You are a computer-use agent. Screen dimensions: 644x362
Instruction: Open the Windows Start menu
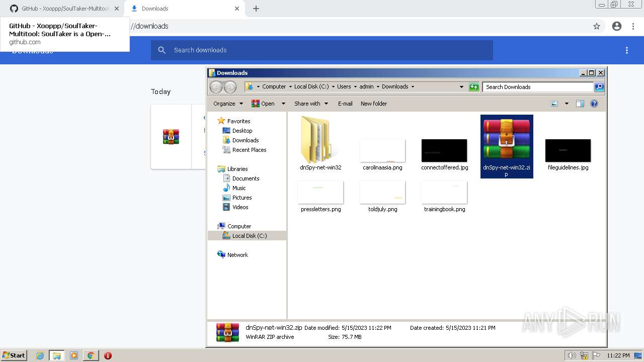pos(14,355)
